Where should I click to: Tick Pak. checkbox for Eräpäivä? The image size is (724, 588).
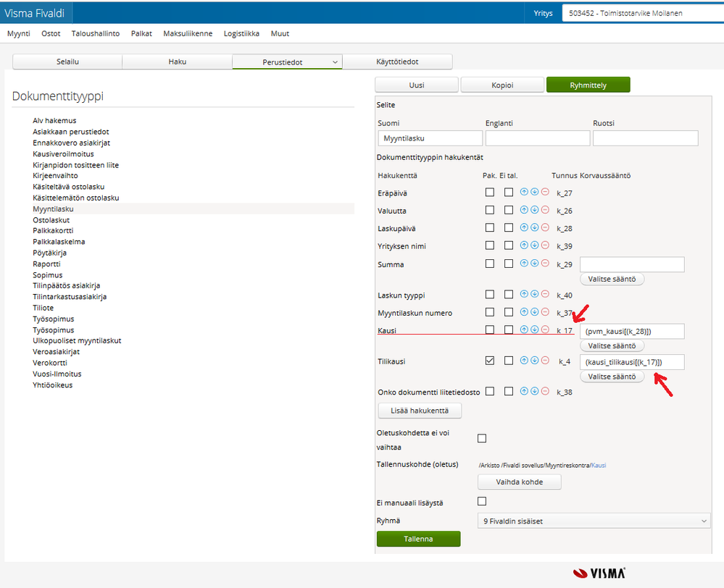pyautogui.click(x=490, y=192)
